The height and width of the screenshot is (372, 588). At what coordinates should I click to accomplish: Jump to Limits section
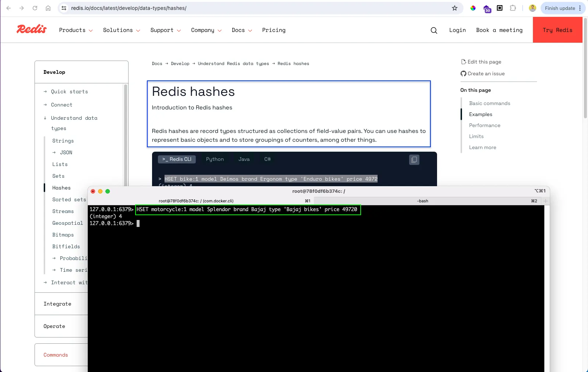476,136
